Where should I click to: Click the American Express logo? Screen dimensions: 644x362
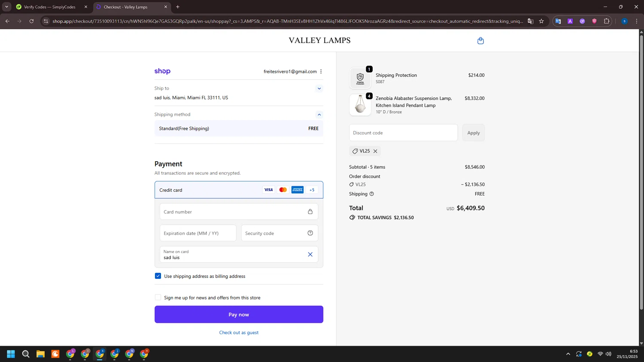tap(298, 190)
